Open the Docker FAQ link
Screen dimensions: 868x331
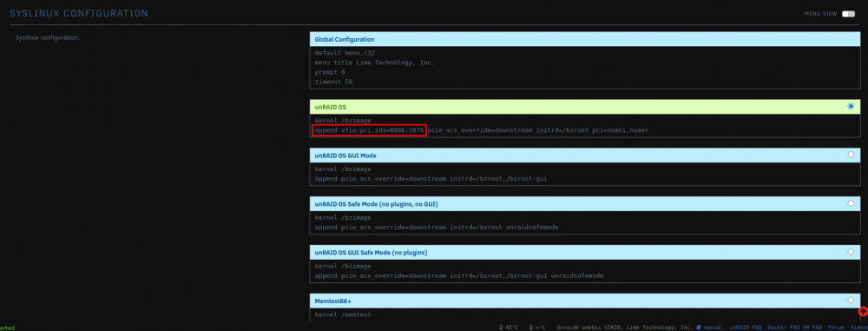click(782, 328)
